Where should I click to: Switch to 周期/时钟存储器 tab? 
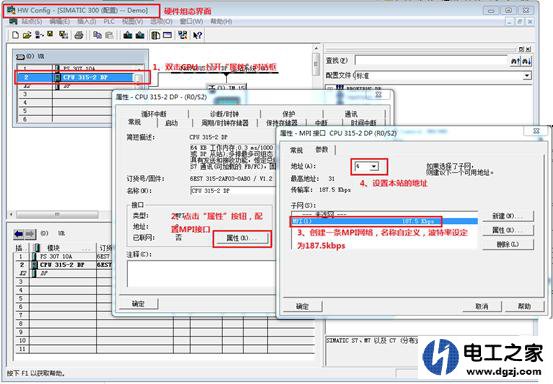coord(225,123)
